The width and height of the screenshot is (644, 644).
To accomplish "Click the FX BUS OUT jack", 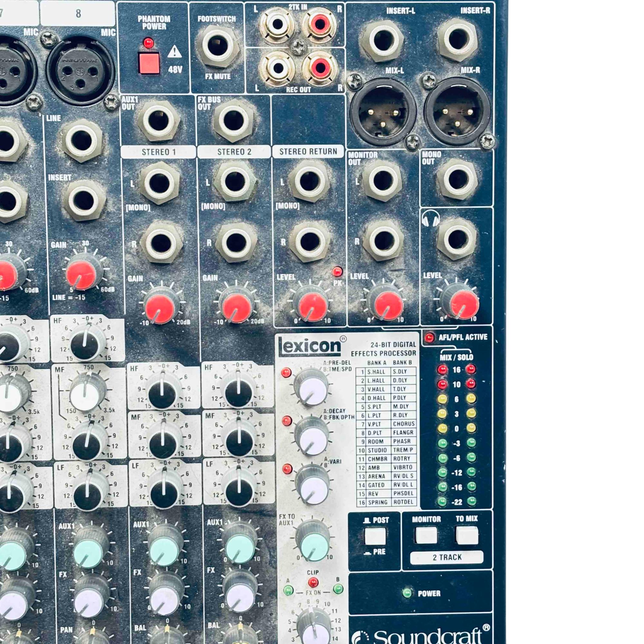I will click(x=234, y=121).
